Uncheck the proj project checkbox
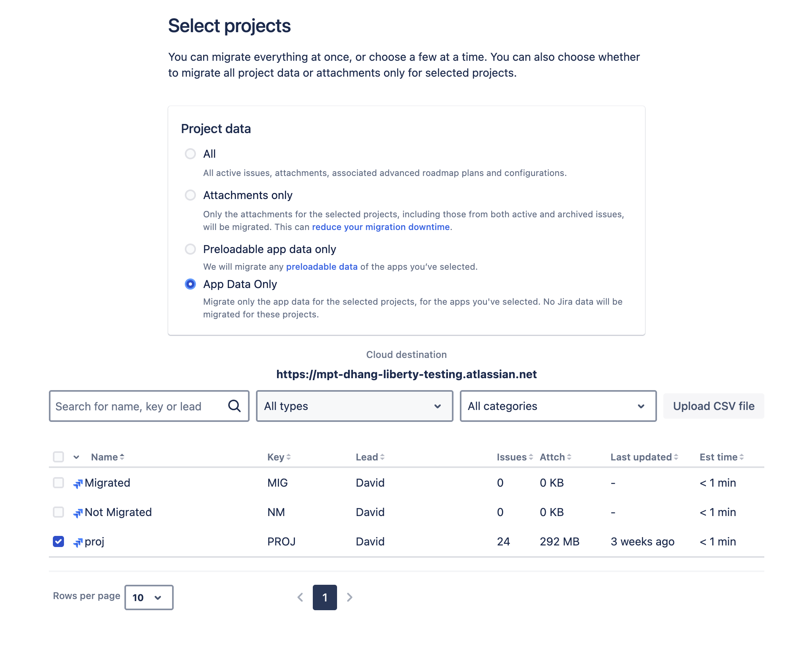812x667 pixels. click(58, 541)
